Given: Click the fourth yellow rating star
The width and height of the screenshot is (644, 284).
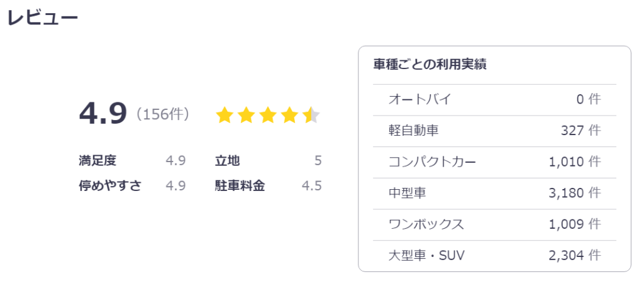Looking at the screenshot, I should tap(290, 115).
